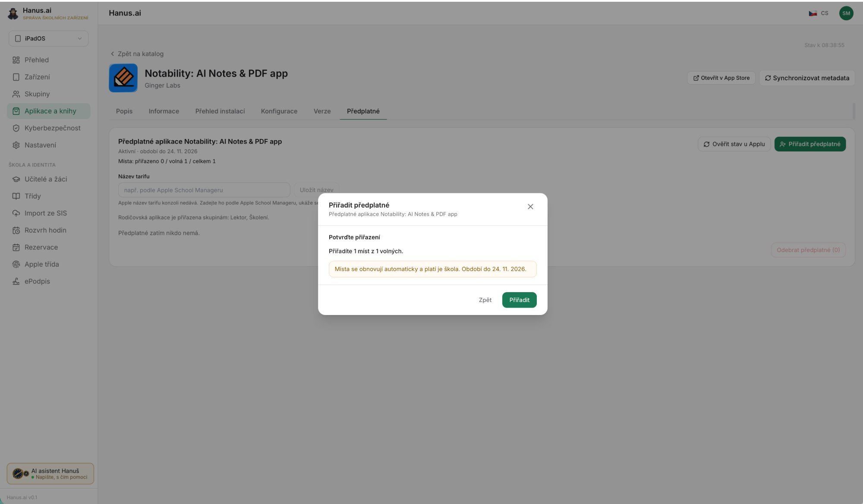Expand the iPadOS platform dropdown
This screenshot has width=863, height=504.
[48, 38]
